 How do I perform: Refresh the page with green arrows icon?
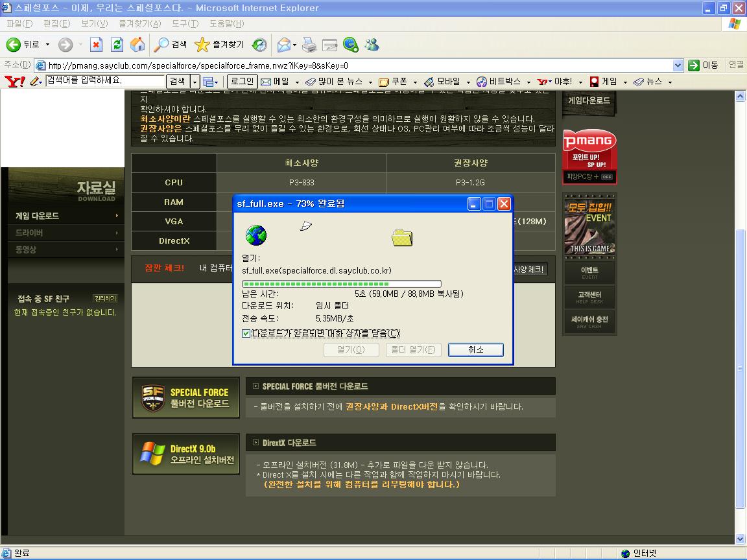point(117,45)
